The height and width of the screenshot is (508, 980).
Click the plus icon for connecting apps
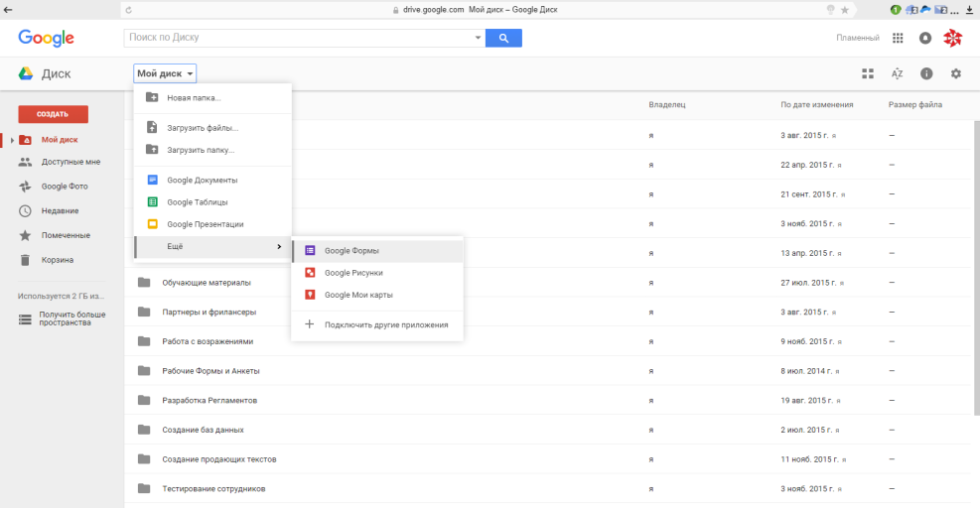pos(310,324)
